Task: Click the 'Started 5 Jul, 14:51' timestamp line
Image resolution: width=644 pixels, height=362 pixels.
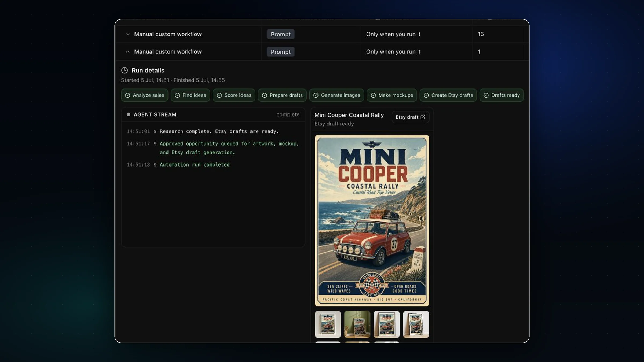Action: pyautogui.click(x=173, y=80)
